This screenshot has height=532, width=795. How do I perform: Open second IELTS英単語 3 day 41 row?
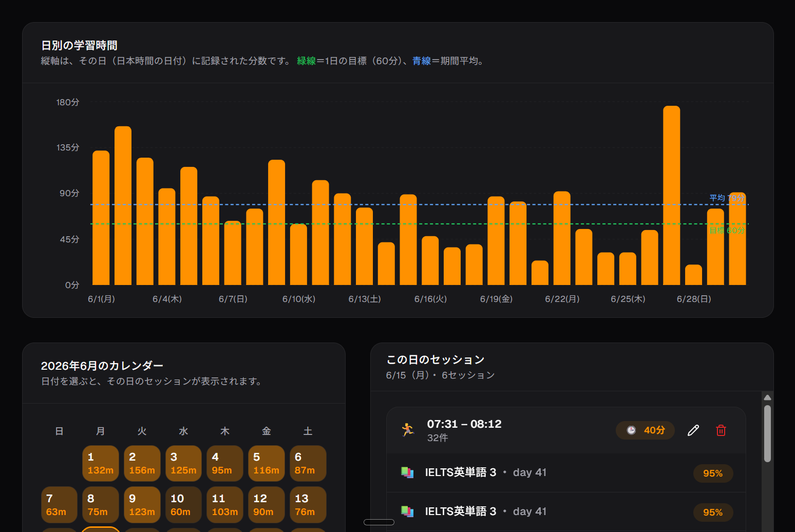pyautogui.click(x=566, y=511)
